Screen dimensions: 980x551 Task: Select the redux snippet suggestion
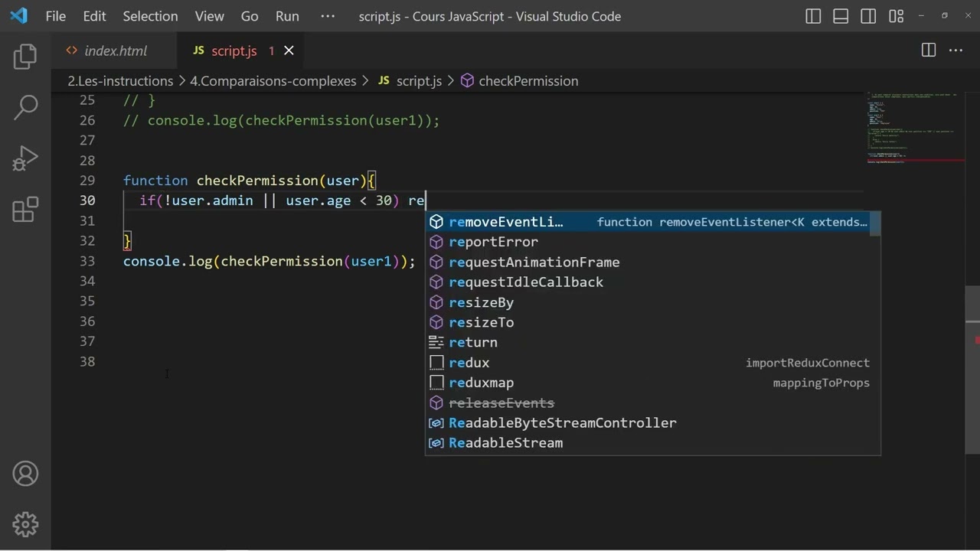coord(648,363)
